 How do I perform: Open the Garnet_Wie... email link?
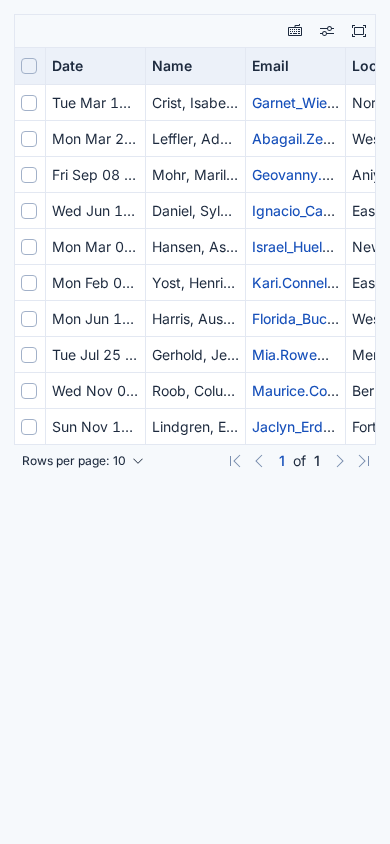295,103
